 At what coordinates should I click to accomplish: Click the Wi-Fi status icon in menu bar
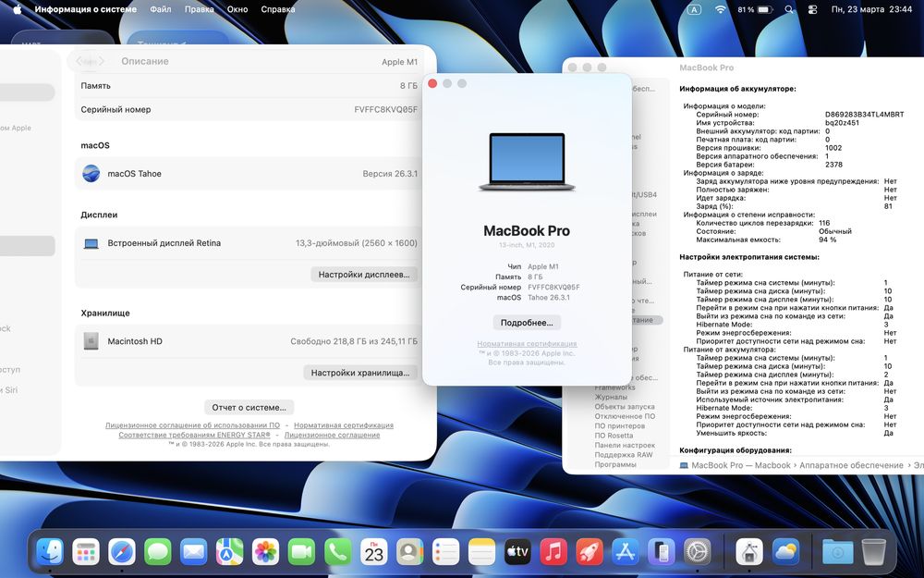coord(720,9)
